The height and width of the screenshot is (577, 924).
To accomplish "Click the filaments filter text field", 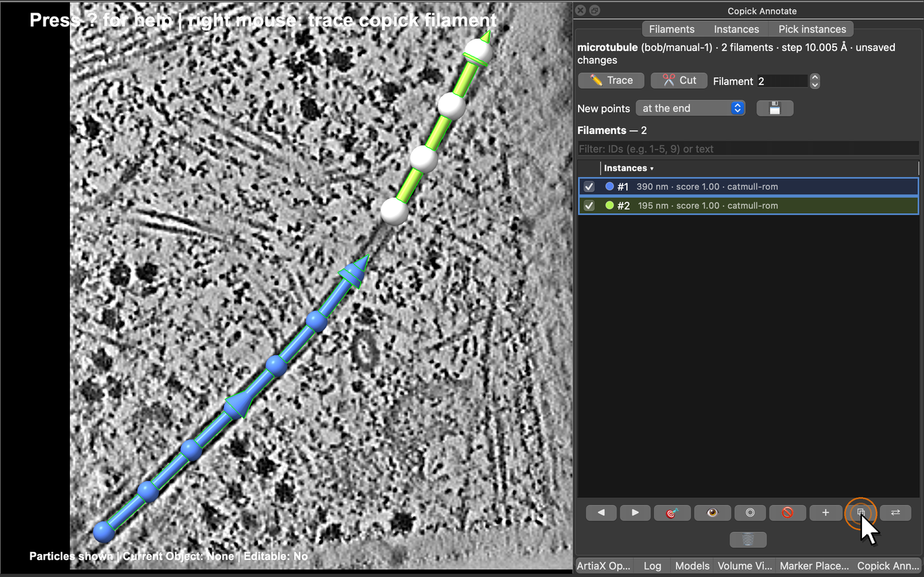I will (748, 149).
